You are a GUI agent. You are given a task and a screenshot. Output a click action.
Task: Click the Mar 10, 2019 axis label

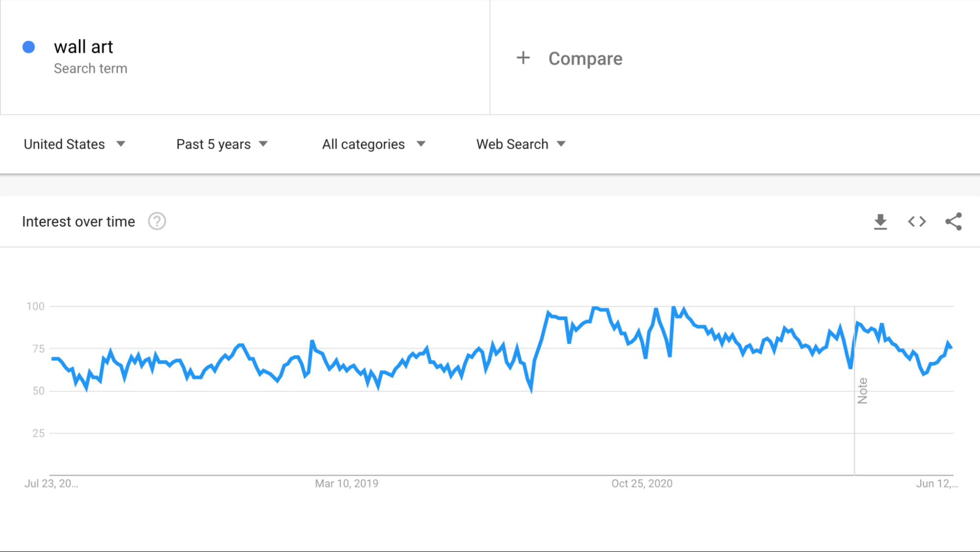coord(347,484)
